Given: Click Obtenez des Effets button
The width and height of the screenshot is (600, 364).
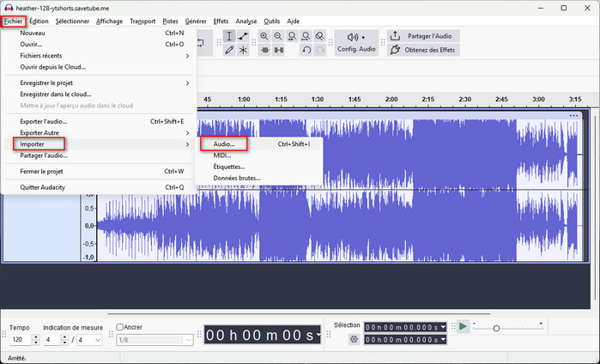Looking at the screenshot, I should [423, 50].
